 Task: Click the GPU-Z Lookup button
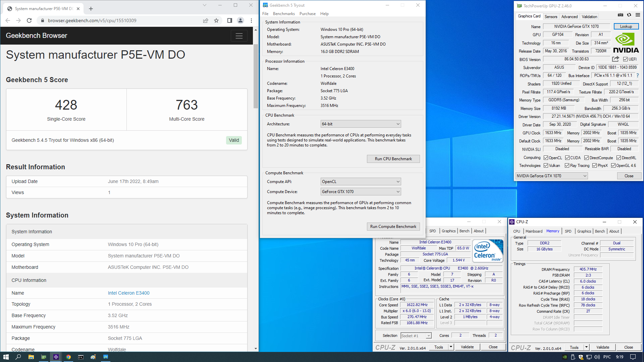point(626,26)
